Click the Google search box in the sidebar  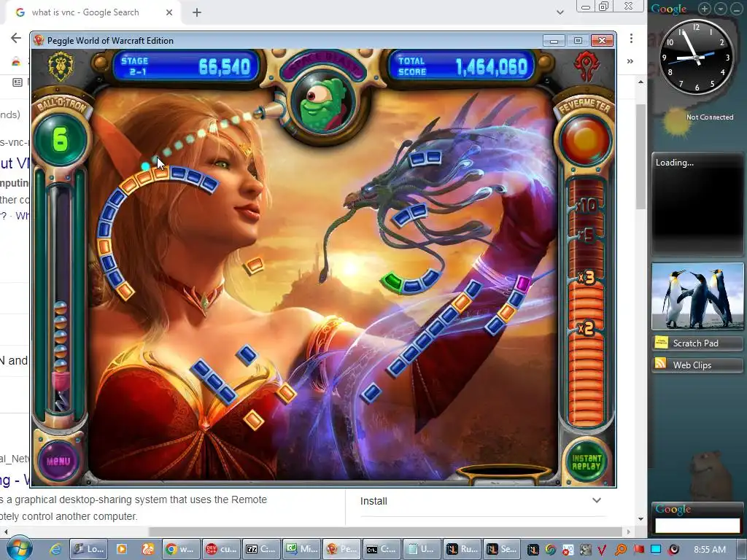[x=697, y=525]
